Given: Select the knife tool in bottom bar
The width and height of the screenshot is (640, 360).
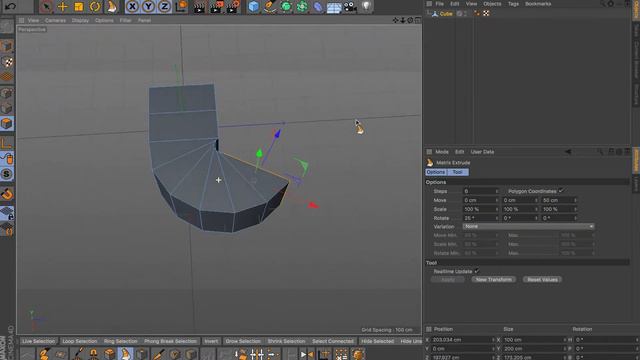Looking at the screenshot, I should (x=158, y=354).
